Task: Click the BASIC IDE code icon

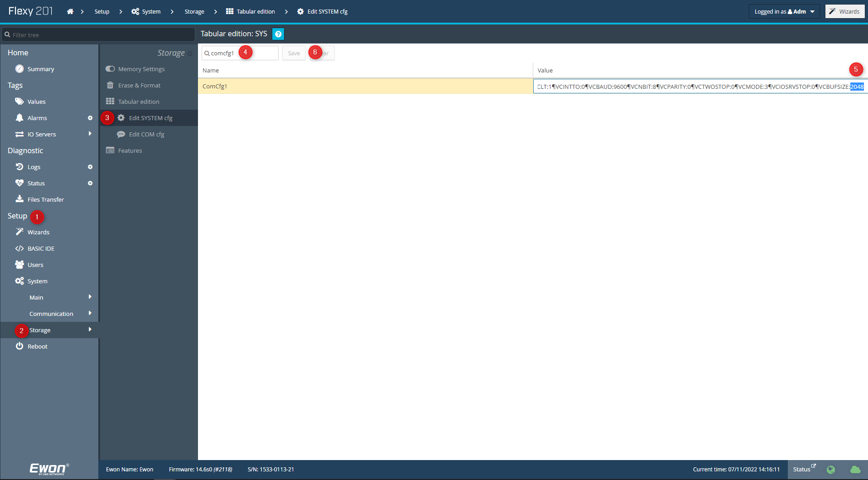Action: pyautogui.click(x=19, y=248)
